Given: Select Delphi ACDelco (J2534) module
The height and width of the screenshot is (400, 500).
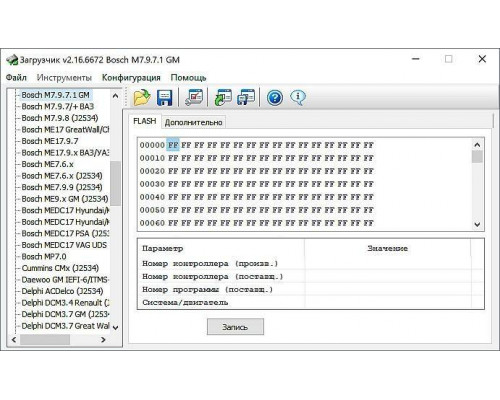Looking at the screenshot, I should tap(62, 291).
